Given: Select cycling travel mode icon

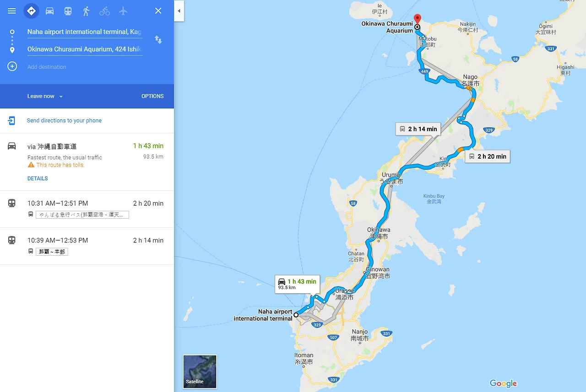Looking at the screenshot, I should [104, 11].
